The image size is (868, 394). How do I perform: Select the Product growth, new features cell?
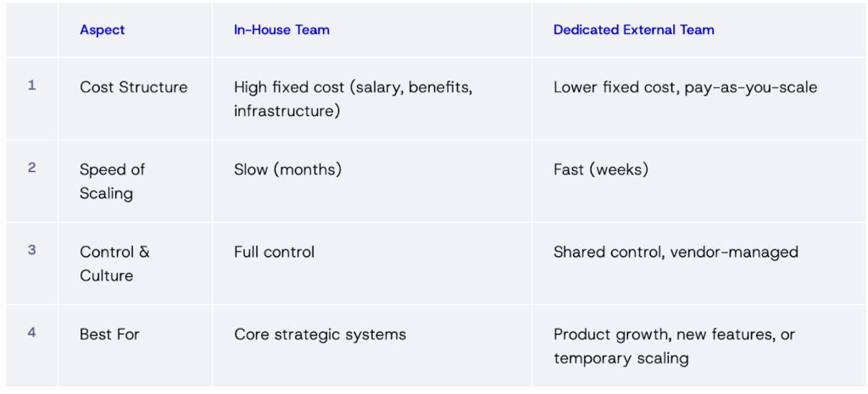click(x=674, y=346)
